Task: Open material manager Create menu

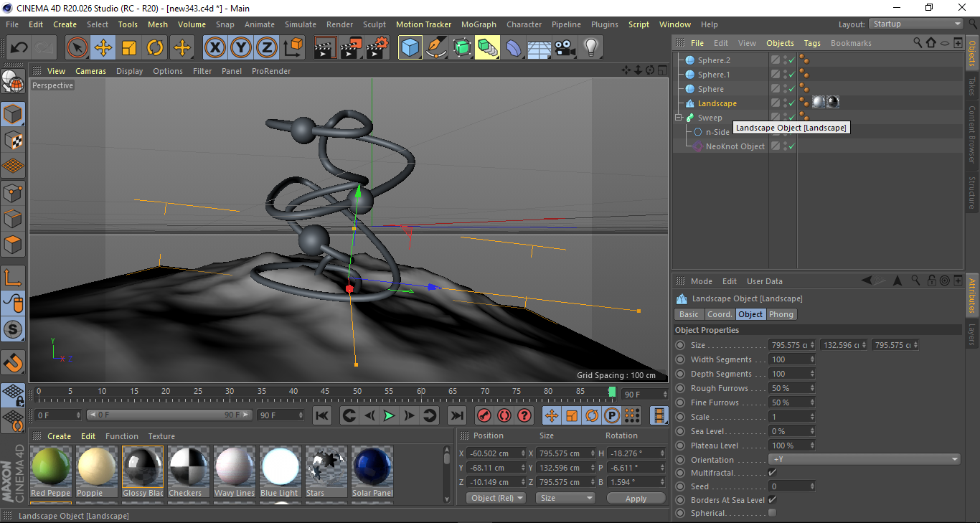Action: pos(59,436)
